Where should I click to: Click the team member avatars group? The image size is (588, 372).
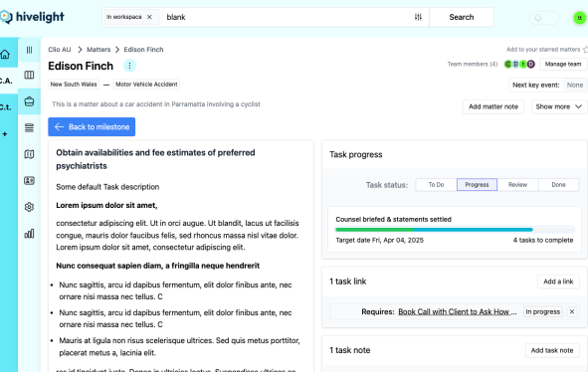click(519, 64)
